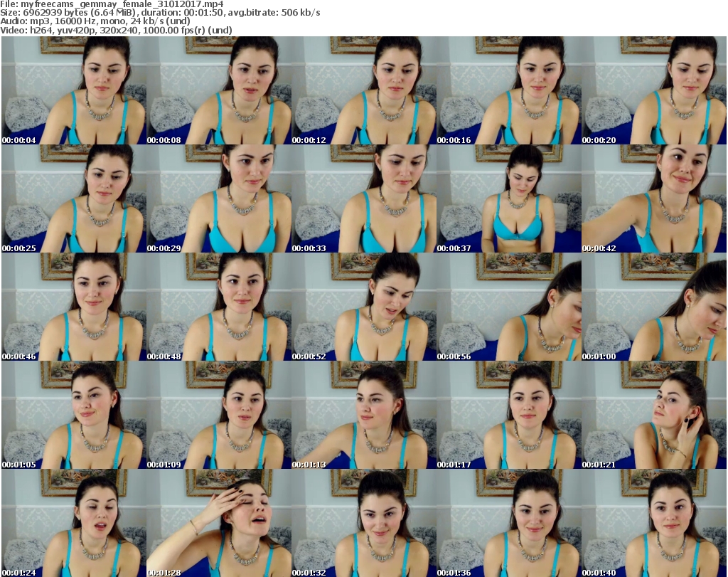Click the 'Audio: mp3, 16000 Hz' info line
The width and height of the screenshot is (728, 577).
[95, 21]
